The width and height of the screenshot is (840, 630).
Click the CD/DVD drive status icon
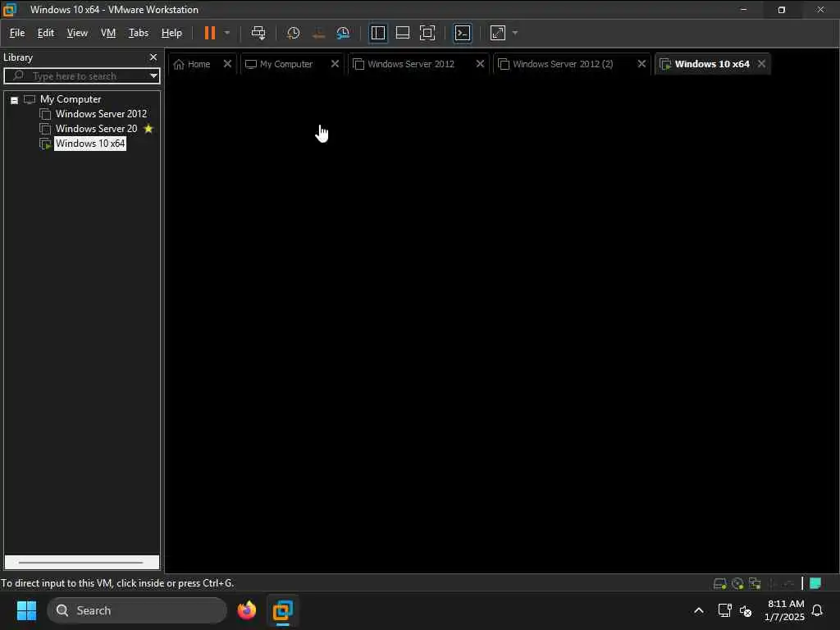[737, 584]
